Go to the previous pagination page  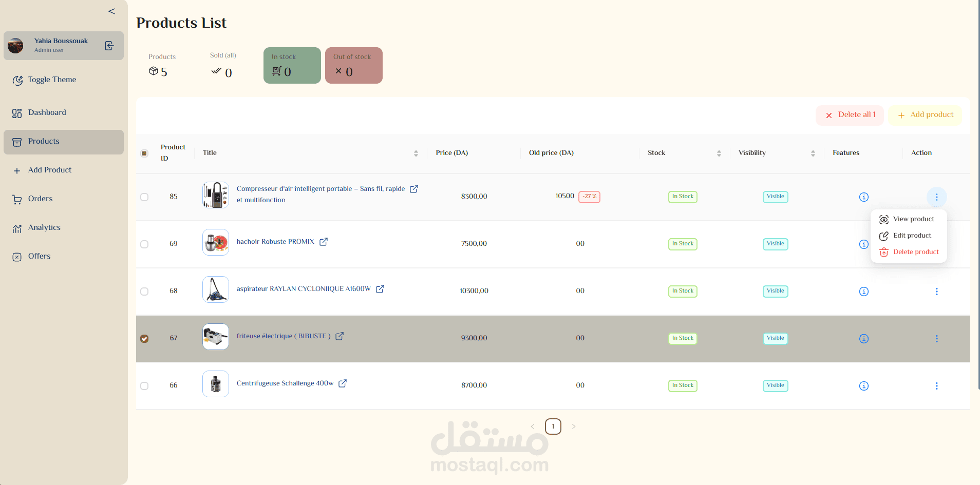(x=533, y=426)
